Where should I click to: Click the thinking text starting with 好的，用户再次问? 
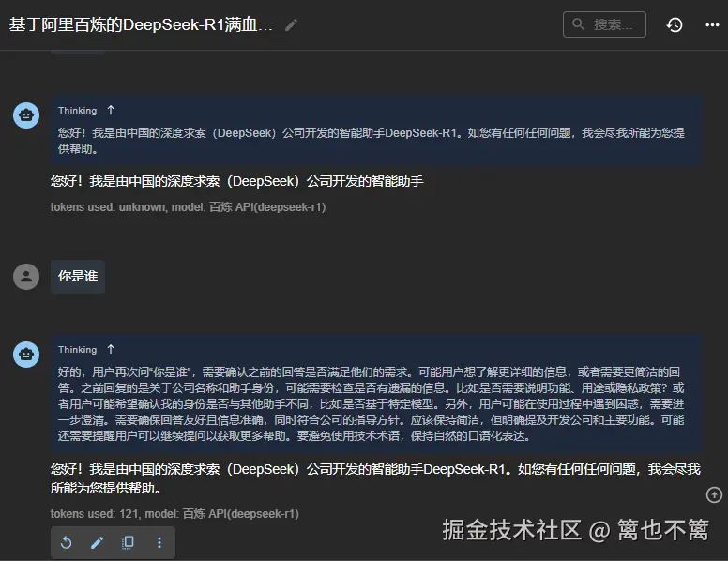point(371,403)
